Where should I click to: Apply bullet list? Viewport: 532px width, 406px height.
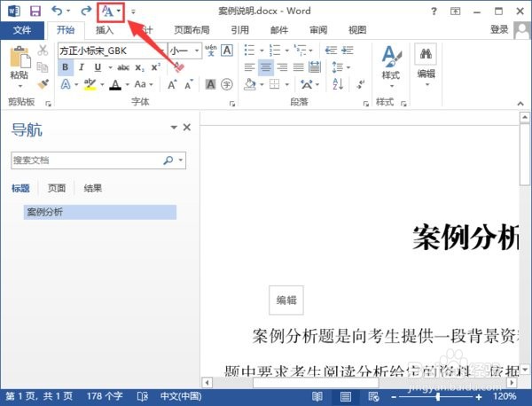click(x=250, y=51)
